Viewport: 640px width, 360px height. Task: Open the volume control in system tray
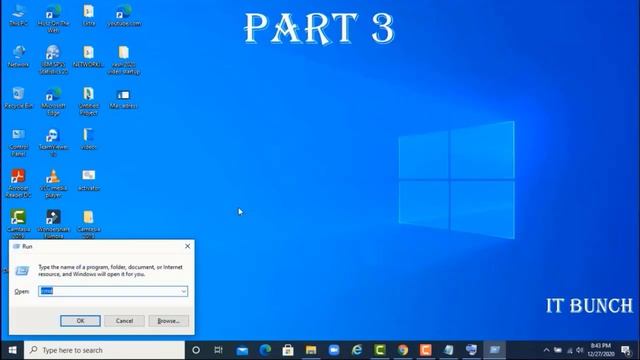coord(579,350)
